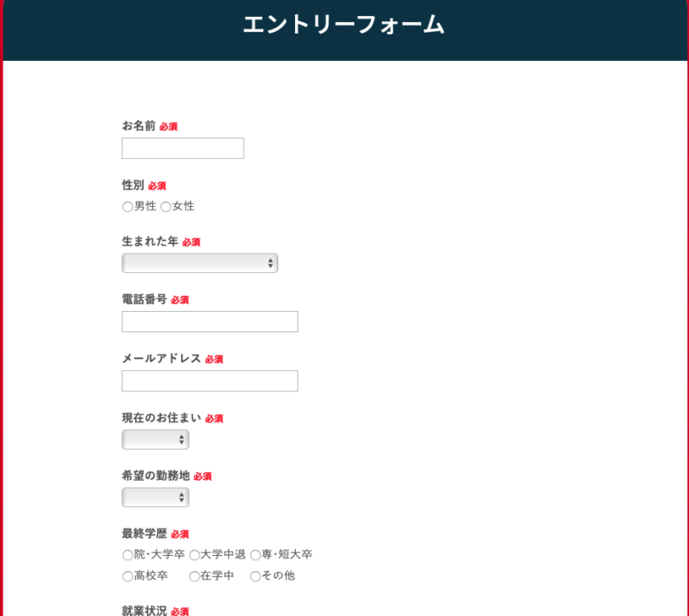
Task: Open the 現在のお住まい dropdown
Action: pyautogui.click(x=155, y=440)
